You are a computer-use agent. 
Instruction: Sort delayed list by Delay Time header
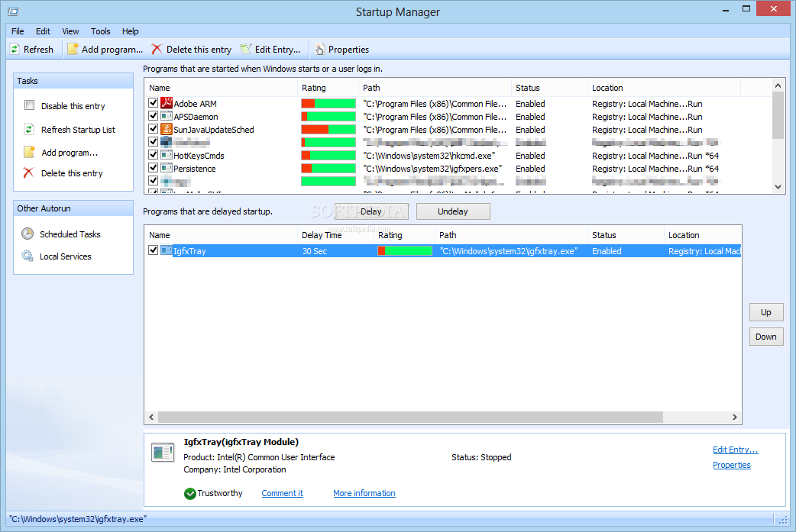[335, 235]
